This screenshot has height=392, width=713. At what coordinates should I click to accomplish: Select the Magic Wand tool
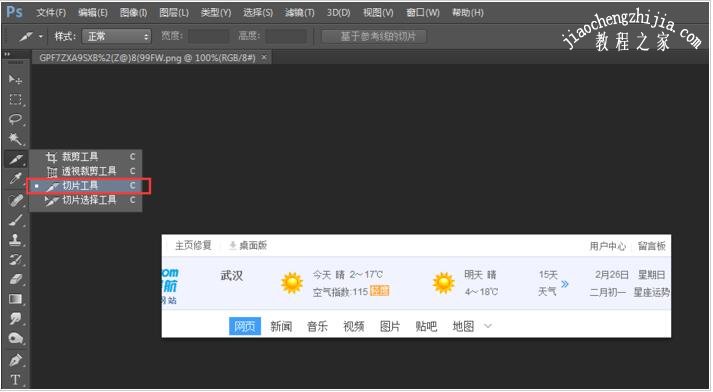pos(15,139)
